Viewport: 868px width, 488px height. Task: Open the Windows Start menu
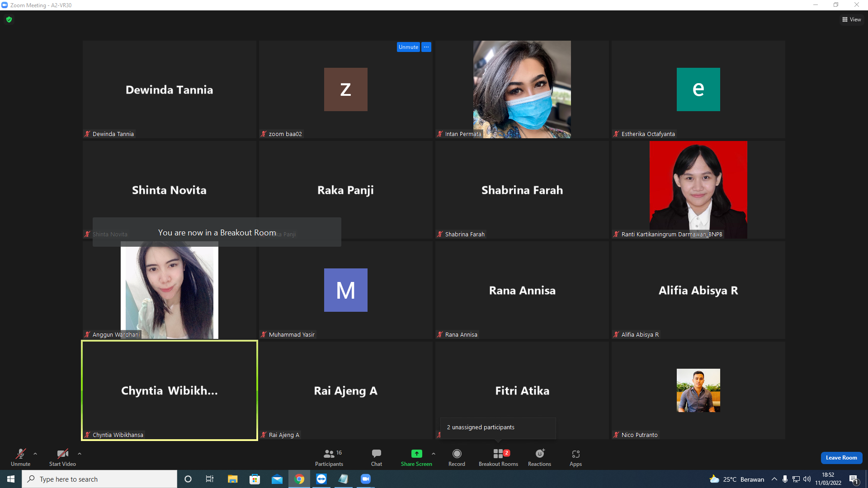pos(11,479)
